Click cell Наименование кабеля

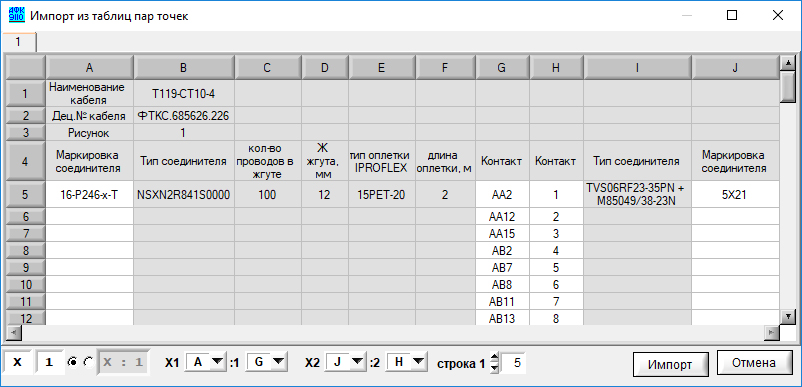click(90, 93)
